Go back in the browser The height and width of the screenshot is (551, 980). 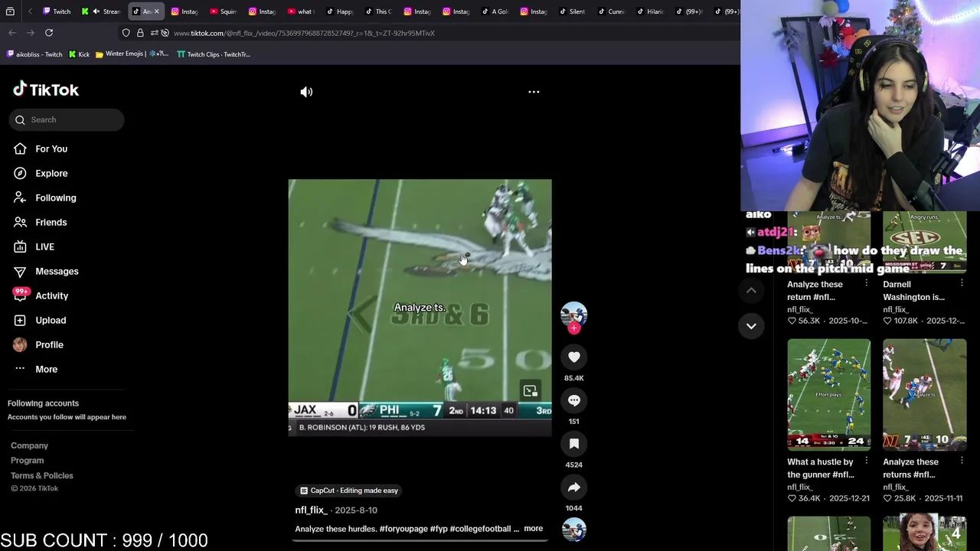(x=12, y=33)
